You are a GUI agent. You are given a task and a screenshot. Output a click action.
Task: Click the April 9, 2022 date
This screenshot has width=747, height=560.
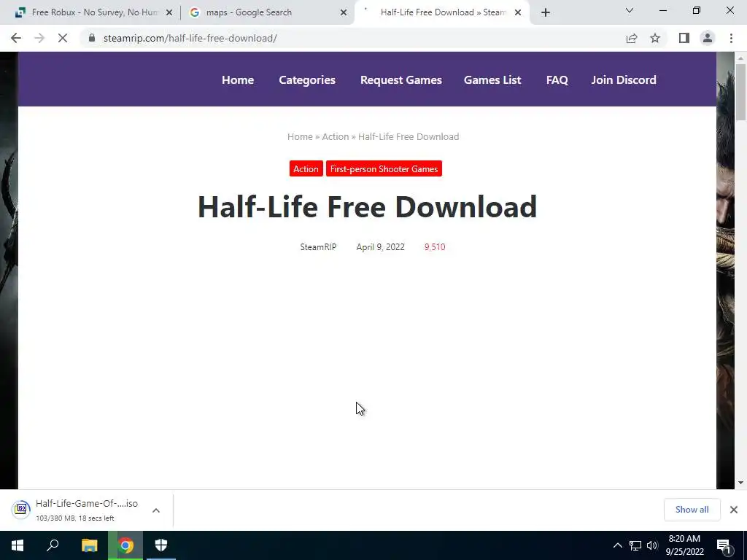380,246
